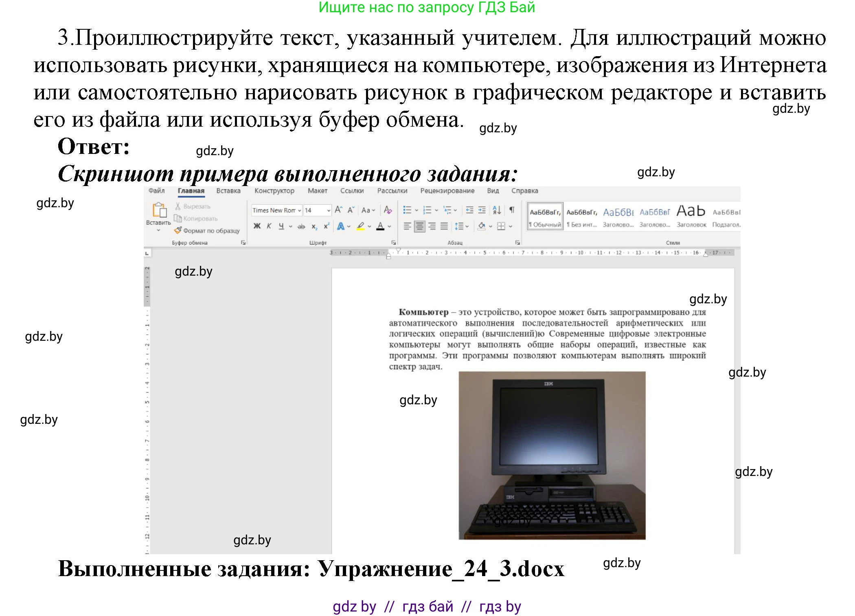Select the subscript icon
Screen dimensions: 855x616
315,226
